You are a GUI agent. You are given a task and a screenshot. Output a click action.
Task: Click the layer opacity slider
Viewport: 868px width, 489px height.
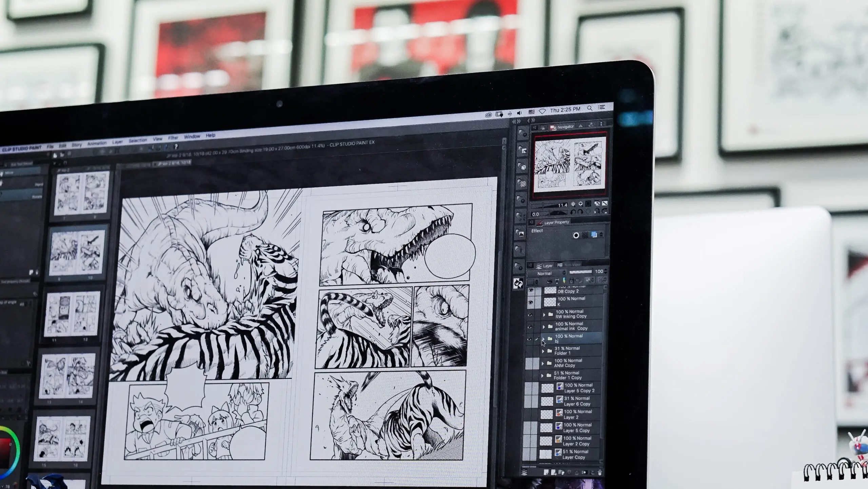[x=580, y=272]
